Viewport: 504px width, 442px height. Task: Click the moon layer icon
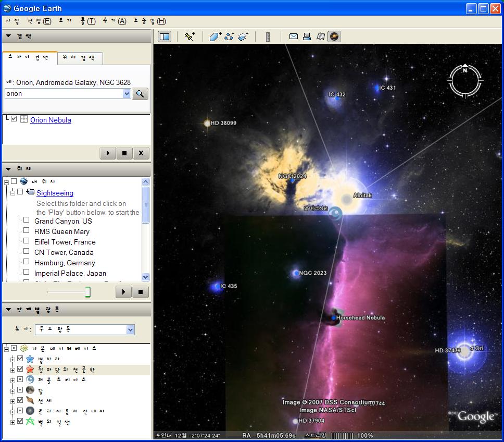coord(30,390)
